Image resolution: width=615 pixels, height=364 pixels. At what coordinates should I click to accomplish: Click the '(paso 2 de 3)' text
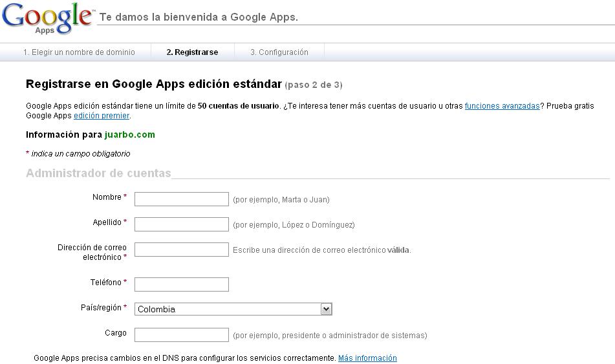coord(314,85)
